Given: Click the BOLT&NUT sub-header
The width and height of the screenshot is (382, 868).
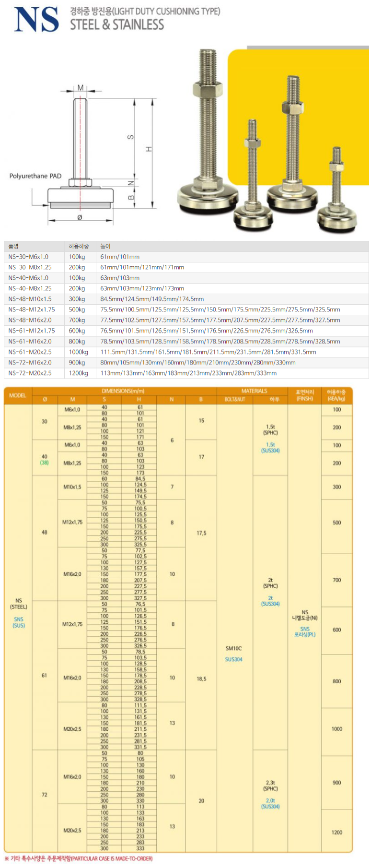Looking at the screenshot, I should 234,399.
